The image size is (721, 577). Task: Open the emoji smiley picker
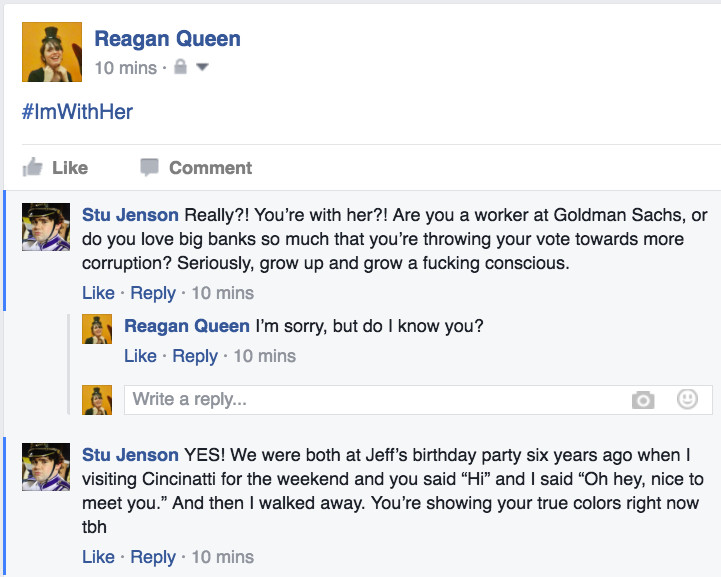point(687,399)
